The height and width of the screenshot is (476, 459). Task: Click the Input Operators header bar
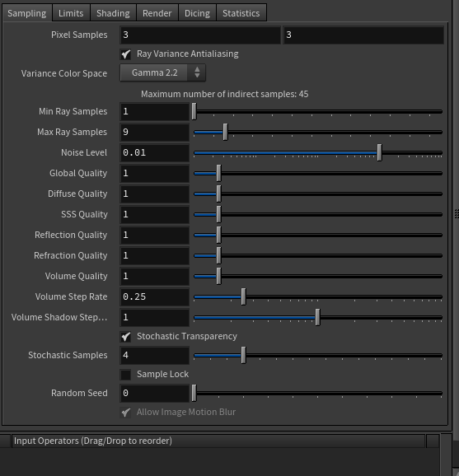218,441
